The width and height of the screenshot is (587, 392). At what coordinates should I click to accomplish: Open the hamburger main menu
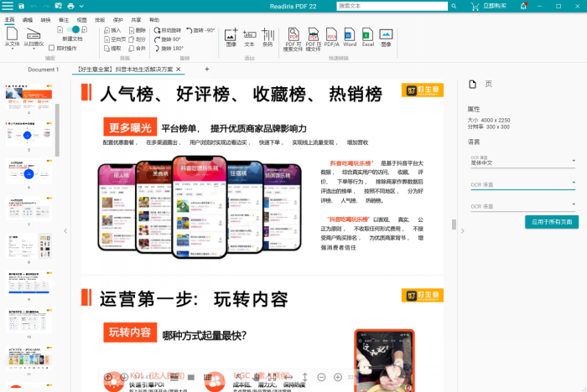8,6
